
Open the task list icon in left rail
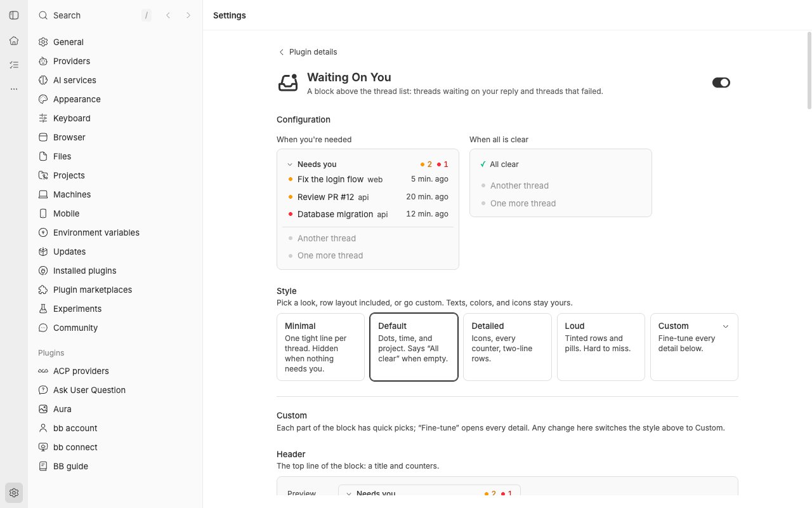pos(14,65)
